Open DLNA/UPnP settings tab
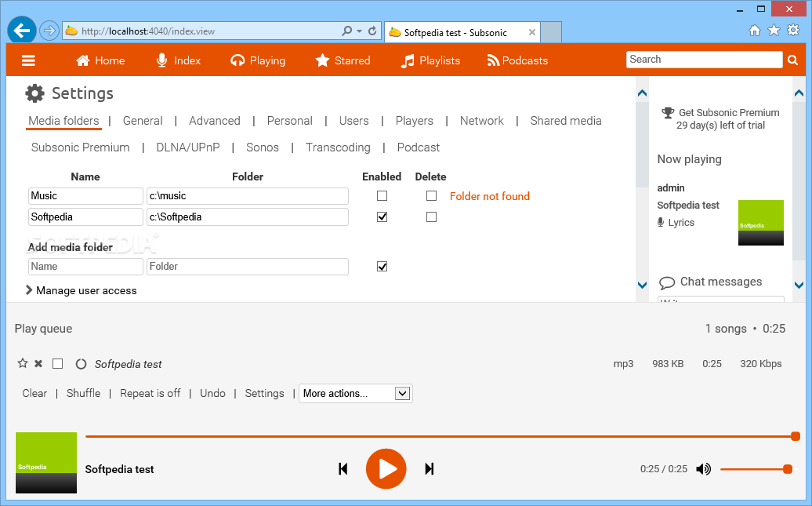Viewport: 812px width, 506px height. (x=188, y=147)
